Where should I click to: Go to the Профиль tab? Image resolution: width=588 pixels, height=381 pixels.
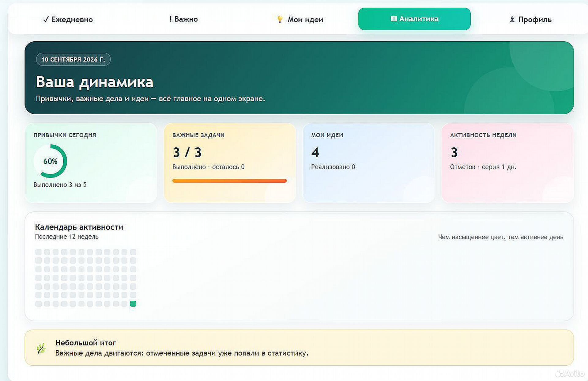tap(530, 19)
